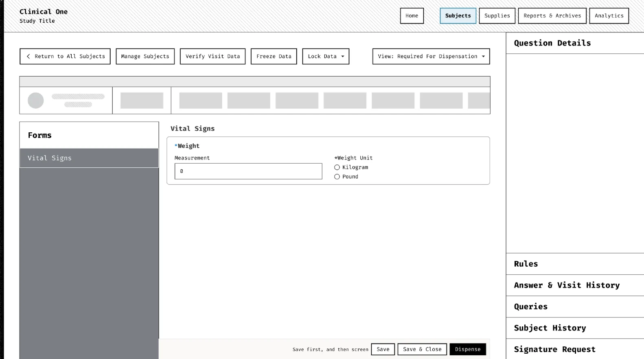Click the Dispense button
This screenshot has height=359, width=644.
pos(468,349)
